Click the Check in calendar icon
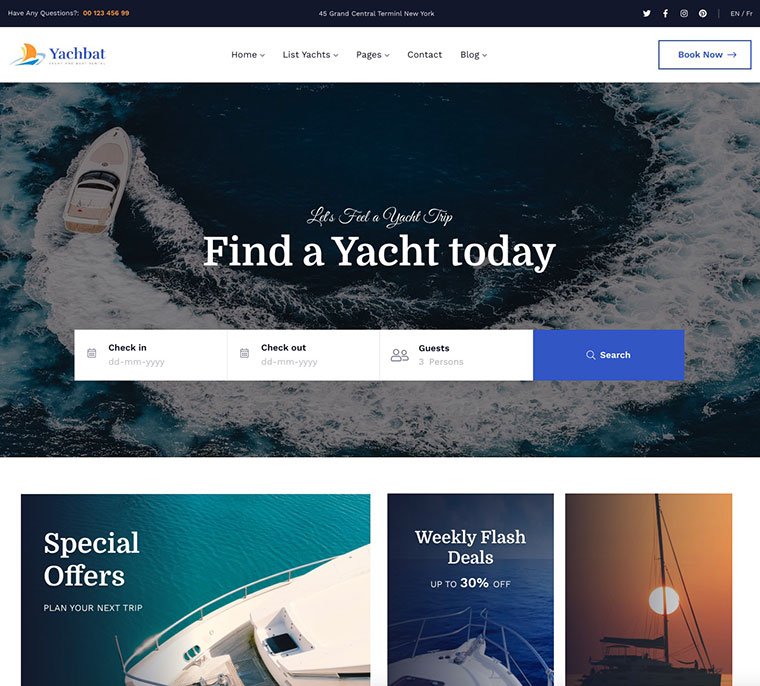Screen dimensions: 760x686 (x=92, y=353)
